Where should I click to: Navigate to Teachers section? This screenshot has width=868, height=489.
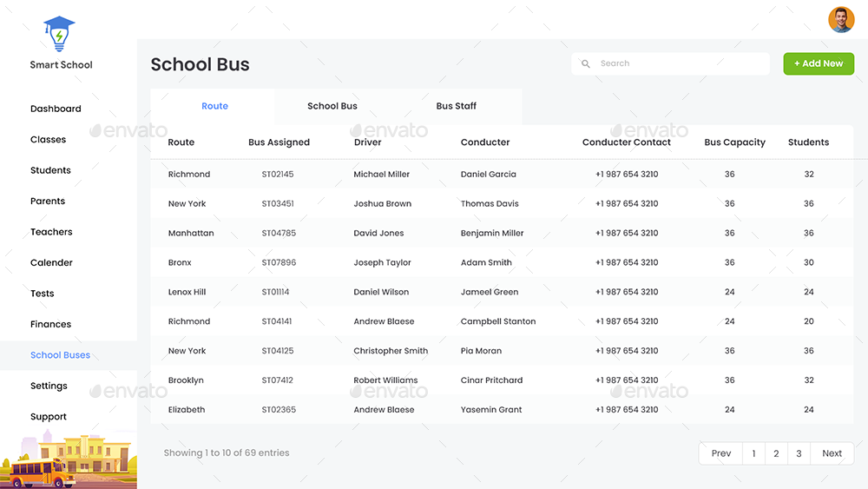[51, 232]
